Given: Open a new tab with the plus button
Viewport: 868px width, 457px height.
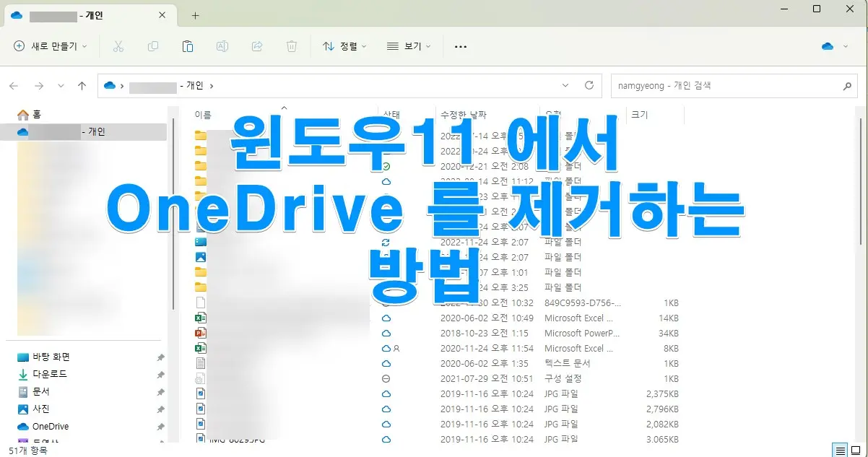Looking at the screenshot, I should 194,14.
